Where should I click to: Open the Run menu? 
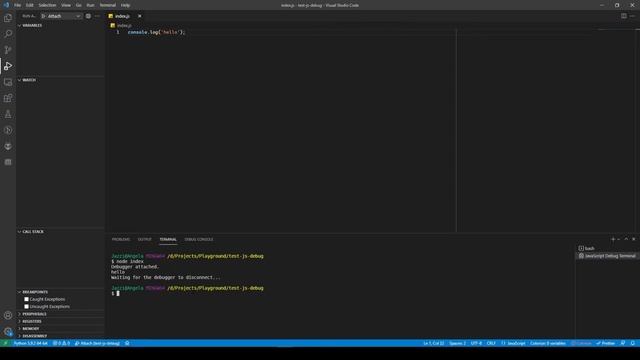coord(90,5)
